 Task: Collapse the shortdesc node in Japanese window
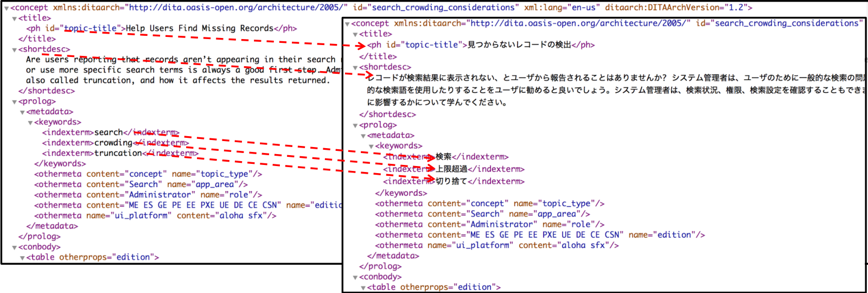tap(355, 67)
